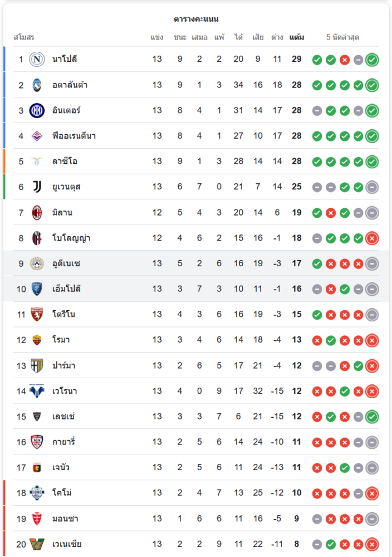392x557 pixels.
Task: Click the Juventus club logo
Action: tap(37, 187)
